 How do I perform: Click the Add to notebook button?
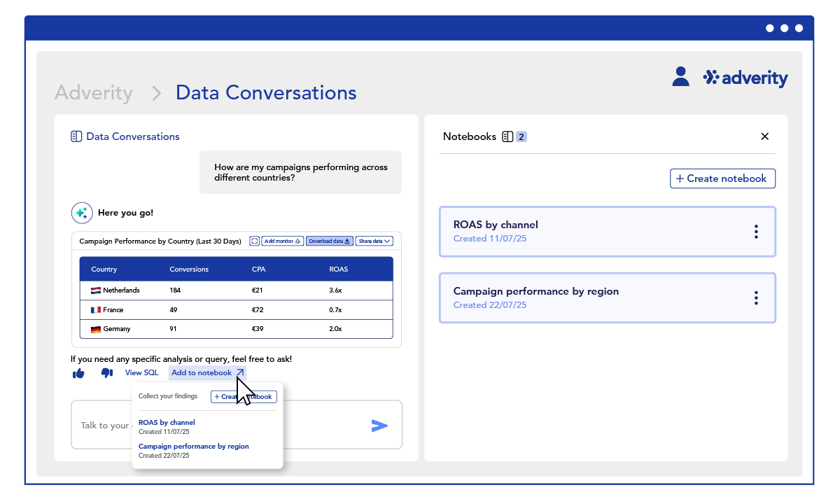pos(208,373)
